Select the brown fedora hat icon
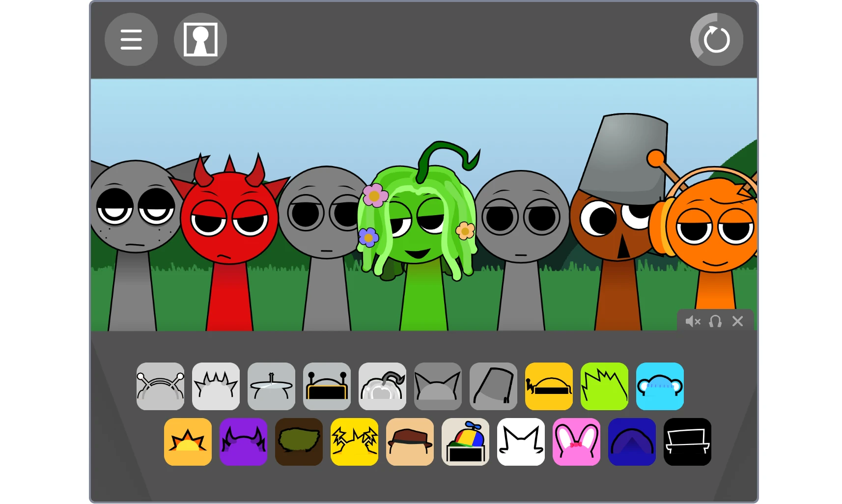 [410, 441]
